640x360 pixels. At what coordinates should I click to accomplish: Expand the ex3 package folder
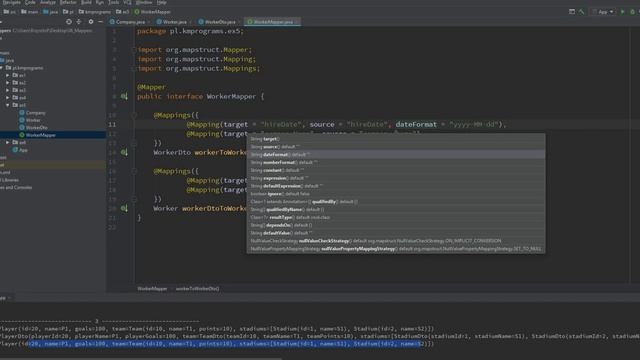[x=8, y=90]
